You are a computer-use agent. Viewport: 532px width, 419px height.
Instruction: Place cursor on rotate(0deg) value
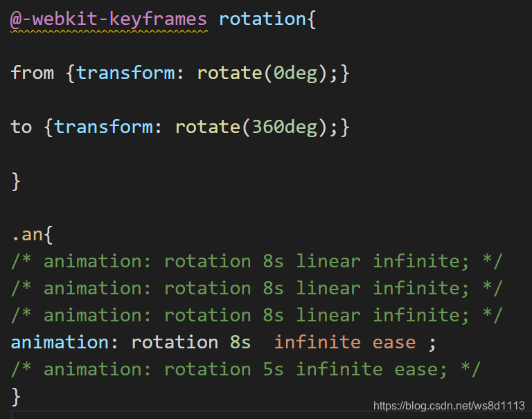262,73
